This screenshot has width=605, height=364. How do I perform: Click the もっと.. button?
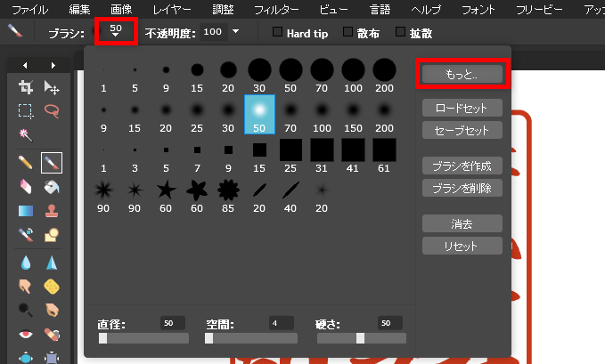pos(462,74)
